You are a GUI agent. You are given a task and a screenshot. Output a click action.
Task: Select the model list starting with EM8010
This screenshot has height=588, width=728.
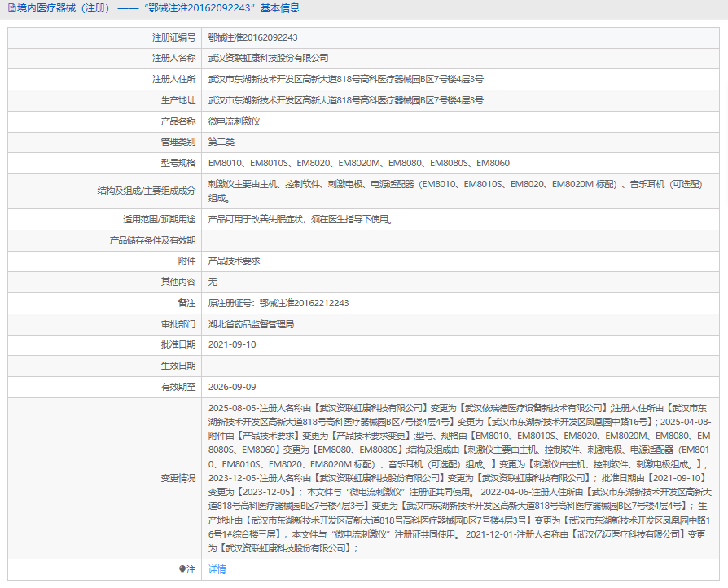pyautogui.click(x=359, y=163)
